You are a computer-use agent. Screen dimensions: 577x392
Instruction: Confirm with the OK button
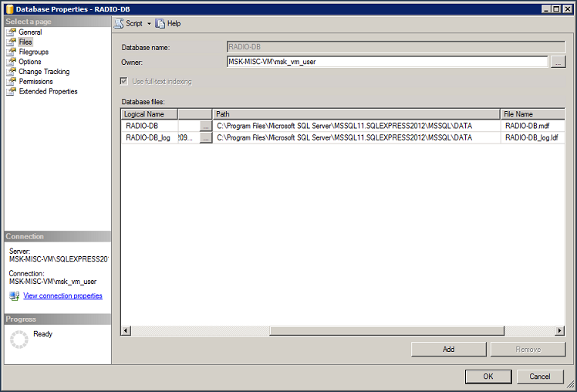(x=488, y=377)
